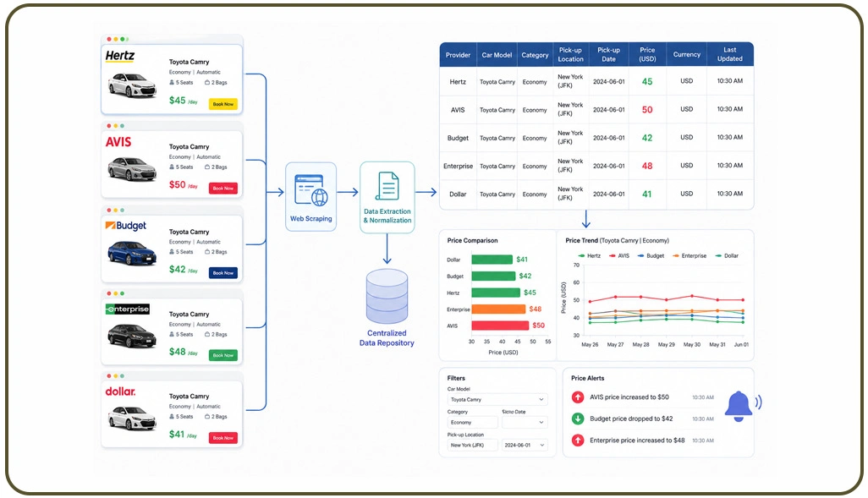Click the Category column header in table
The image size is (868, 498).
tap(535, 55)
